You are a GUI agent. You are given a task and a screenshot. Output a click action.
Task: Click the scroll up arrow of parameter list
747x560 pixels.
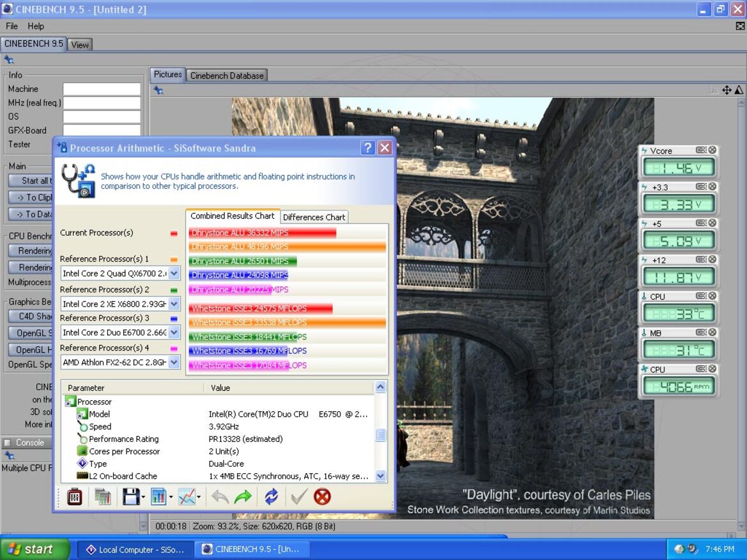click(x=380, y=387)
